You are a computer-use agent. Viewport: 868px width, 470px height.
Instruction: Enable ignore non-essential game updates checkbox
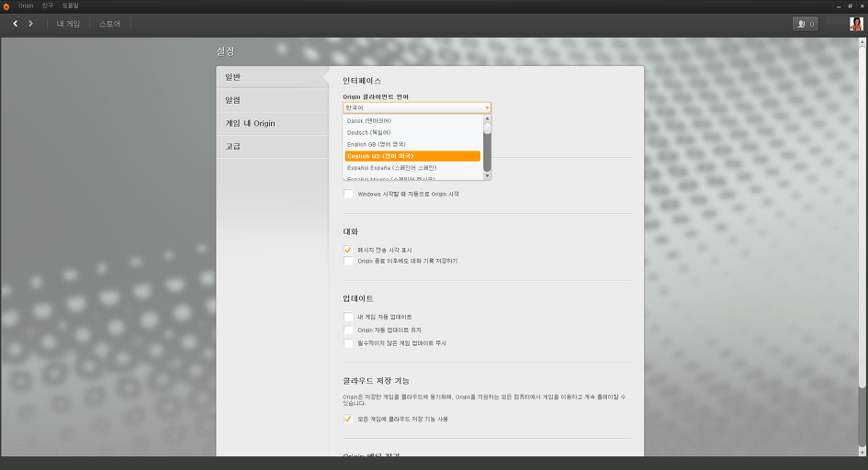[348, 343]
